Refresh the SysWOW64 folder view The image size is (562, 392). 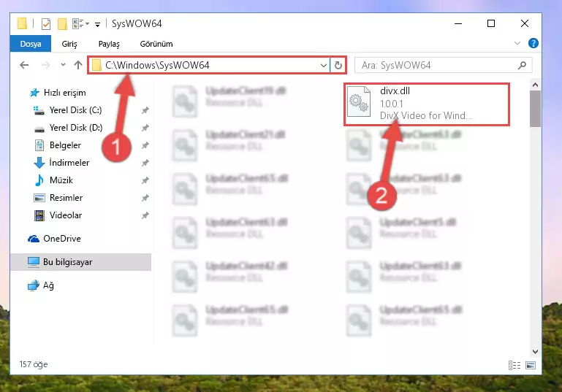coord(338,66)
